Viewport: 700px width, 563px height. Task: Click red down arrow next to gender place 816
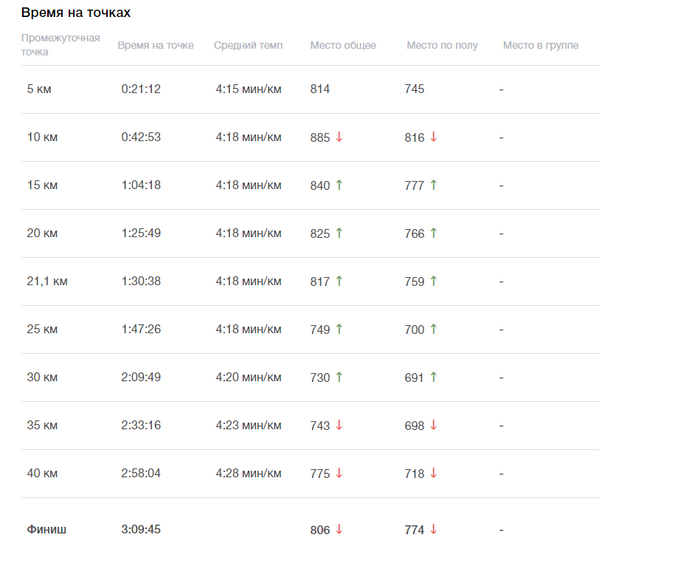pos(433,137)
